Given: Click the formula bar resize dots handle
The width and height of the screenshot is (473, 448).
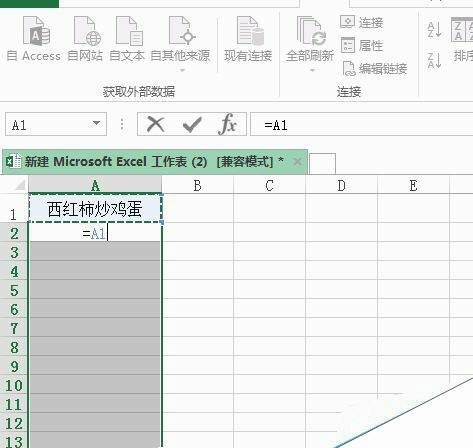Looking at the screenshot, I should pos(122,124).
